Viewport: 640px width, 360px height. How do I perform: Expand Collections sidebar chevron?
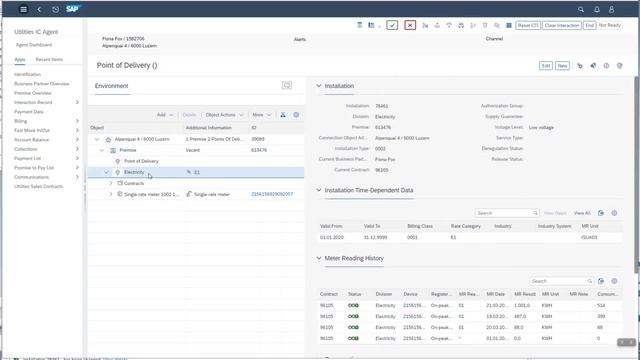(x=77, y=149)
